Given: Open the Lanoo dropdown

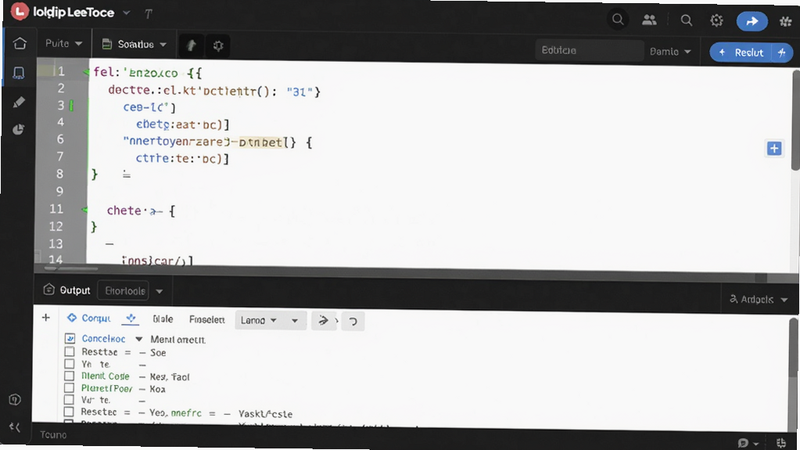Looking at the screenshot, I should 259,320.
